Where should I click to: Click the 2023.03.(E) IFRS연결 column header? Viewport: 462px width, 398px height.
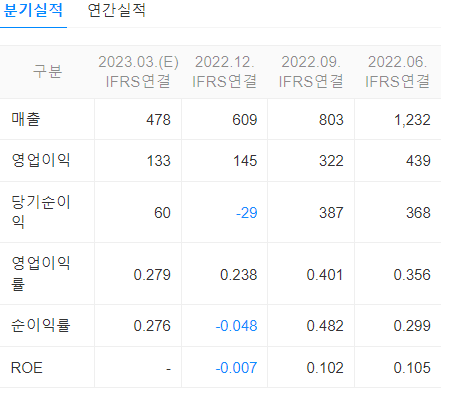[x=138, y=72]
